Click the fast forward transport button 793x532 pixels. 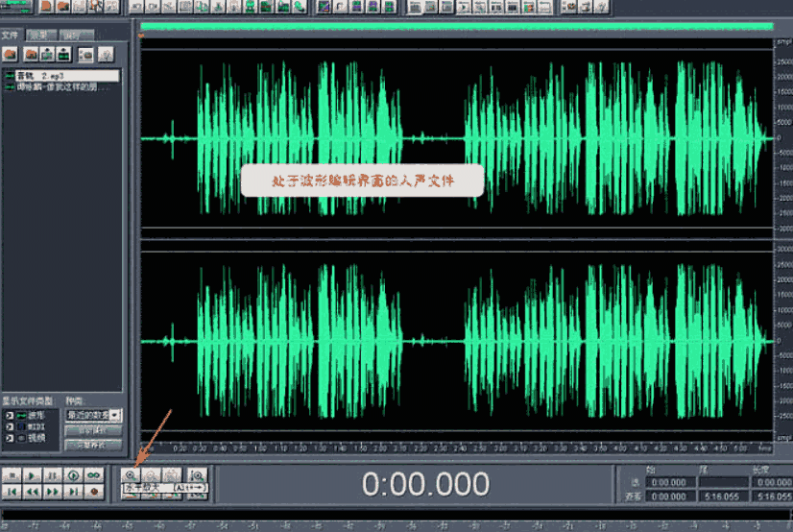tap(52, 492)
